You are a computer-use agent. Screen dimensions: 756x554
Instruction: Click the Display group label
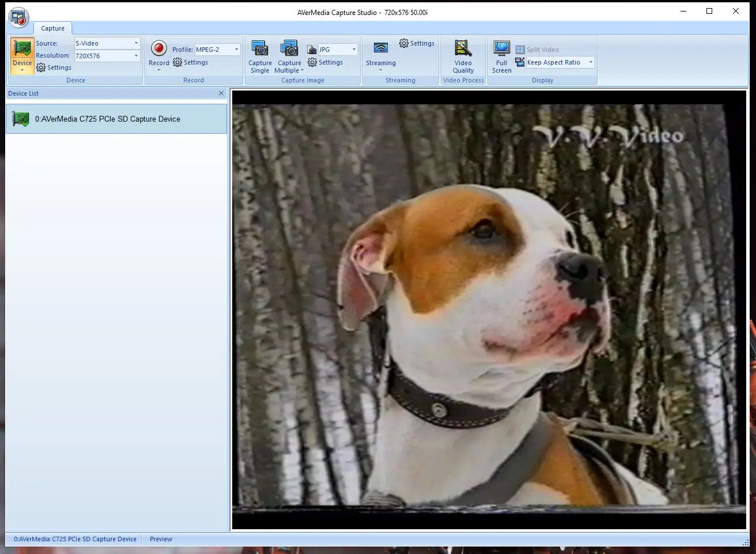click(542, 80)
